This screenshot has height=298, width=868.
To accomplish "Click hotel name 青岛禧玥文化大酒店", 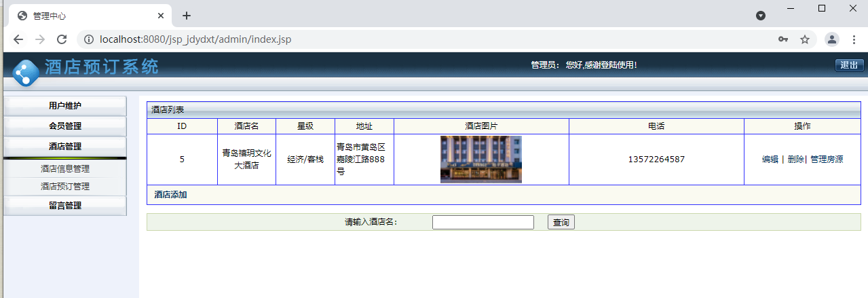I will click(x=246, y=160).
